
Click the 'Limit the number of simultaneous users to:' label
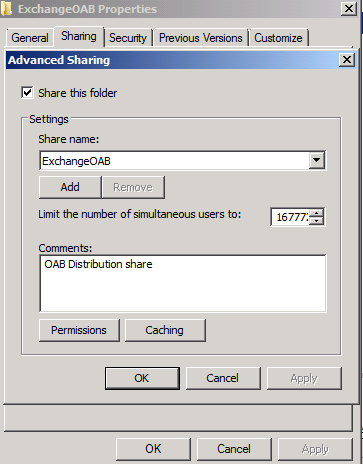139,214
